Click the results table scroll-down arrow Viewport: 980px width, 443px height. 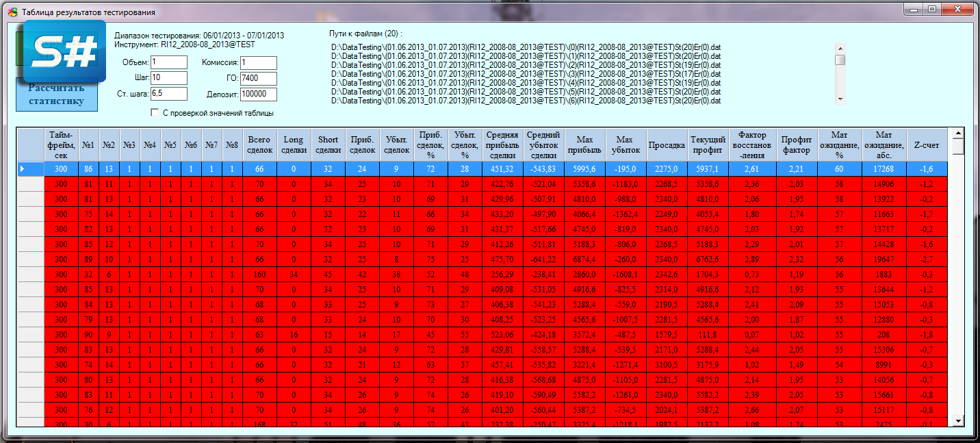tap(958, 421)
